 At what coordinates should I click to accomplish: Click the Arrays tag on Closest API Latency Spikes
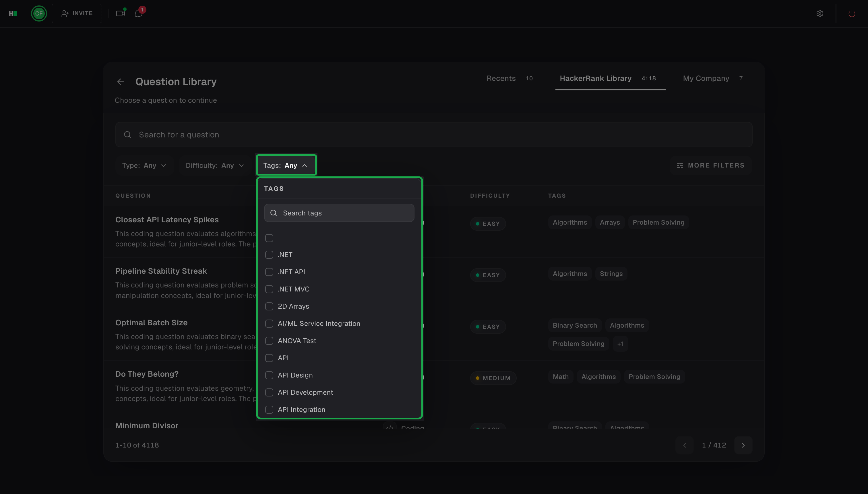pyautogui.click(x=610, y=223)
